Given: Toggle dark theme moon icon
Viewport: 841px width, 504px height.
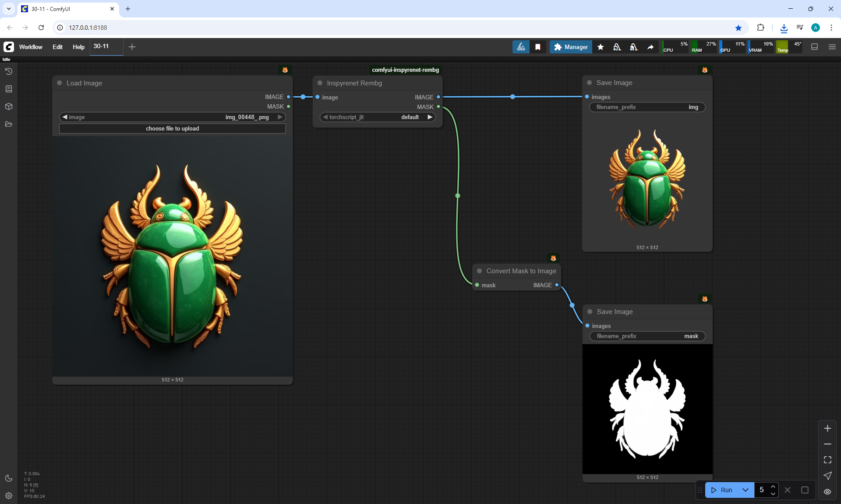Looking at the screenshot, I should pyautogui.click(x=9, y=478).
